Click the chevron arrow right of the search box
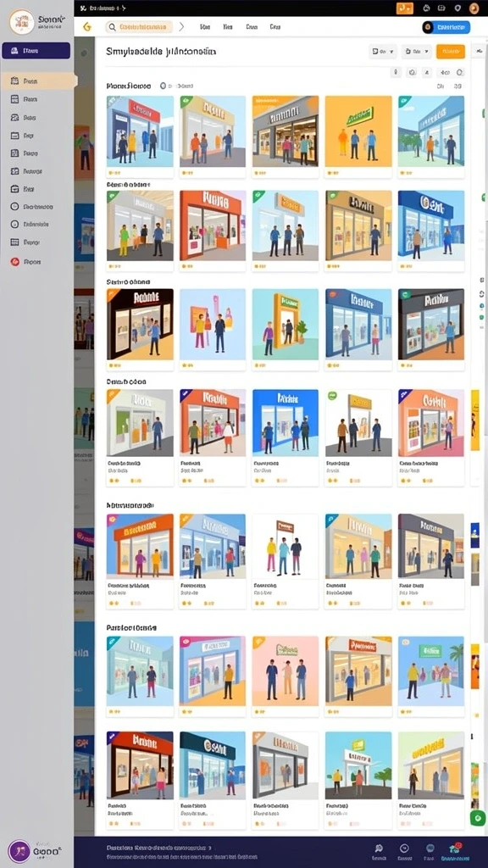 (181, 26)
